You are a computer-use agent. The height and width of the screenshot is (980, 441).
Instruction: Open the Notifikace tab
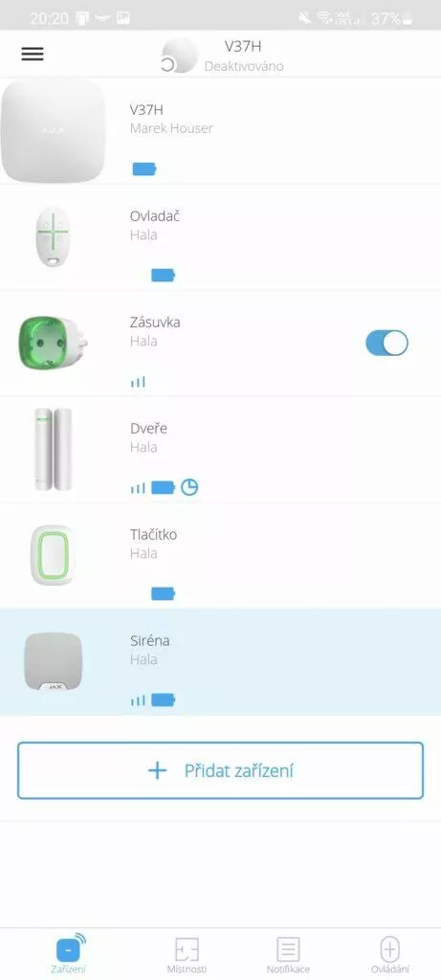288,955
